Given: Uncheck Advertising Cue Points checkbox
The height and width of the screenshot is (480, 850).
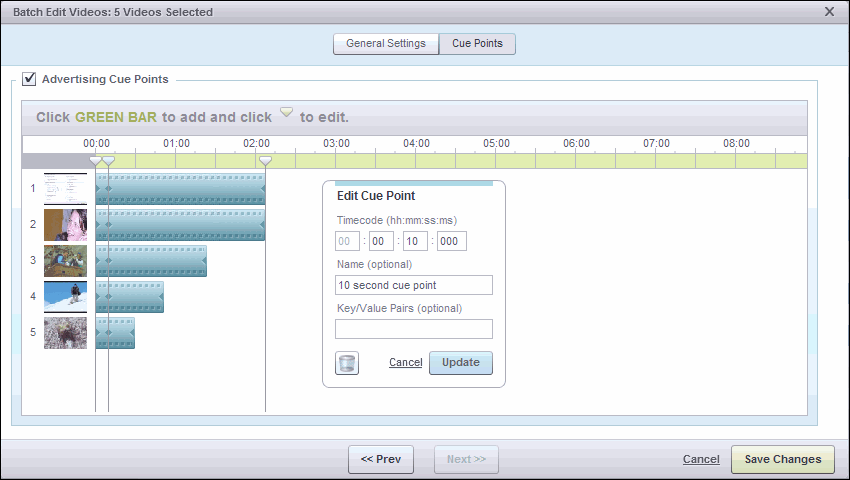Looking at the screenshot, I should pyautogui.click(x=29, y=79).
